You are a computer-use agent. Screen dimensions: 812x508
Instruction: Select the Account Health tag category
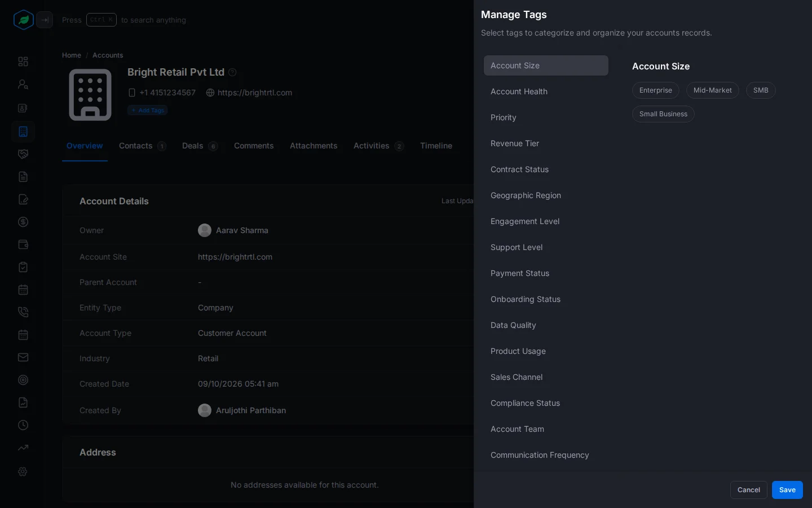point(546,91)
